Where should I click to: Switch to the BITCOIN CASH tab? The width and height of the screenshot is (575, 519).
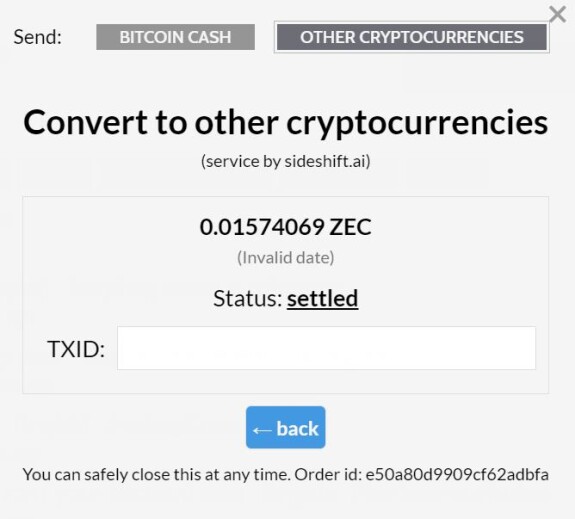[x=175, y=37]
